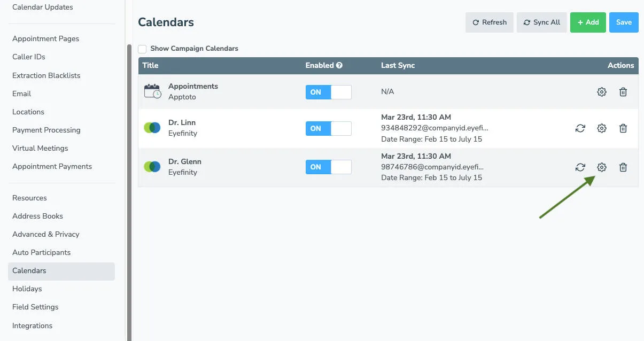Click the trash icon for Dr. Glenn
The image size is (644, 341).
[x=623, y=167]
